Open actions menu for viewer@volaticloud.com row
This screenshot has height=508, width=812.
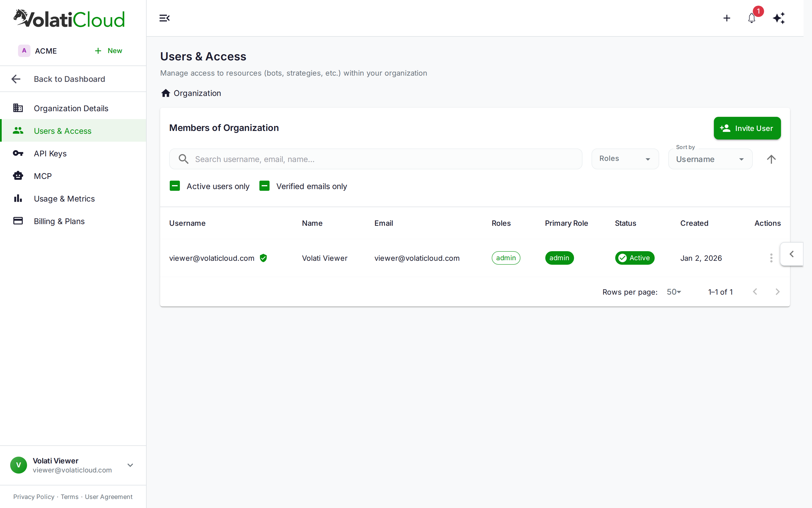coord(771,258)
